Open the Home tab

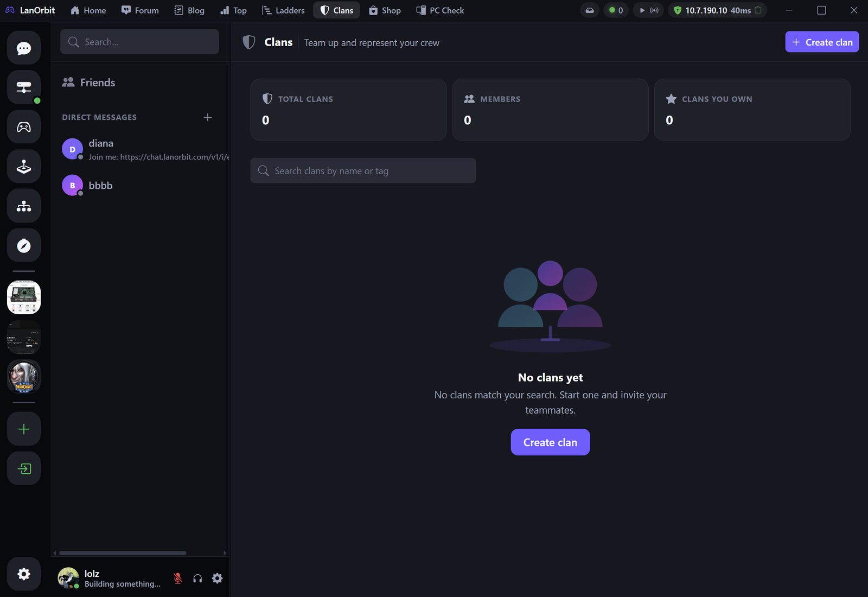[x=88, y=10]
